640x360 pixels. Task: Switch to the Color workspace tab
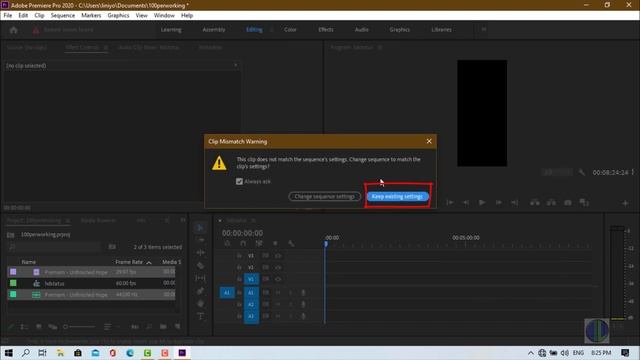click(x=290, y=29)
